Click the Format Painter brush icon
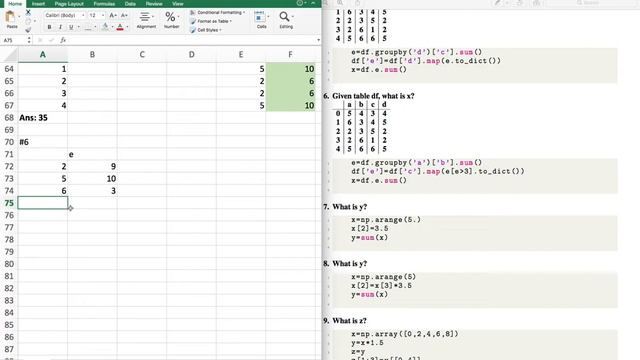 [28, 30]
